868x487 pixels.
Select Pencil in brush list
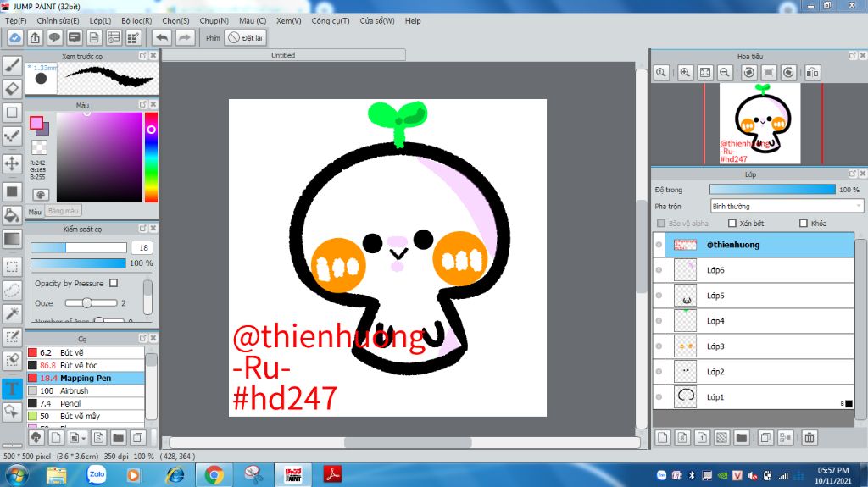click(x=86, y=403)
